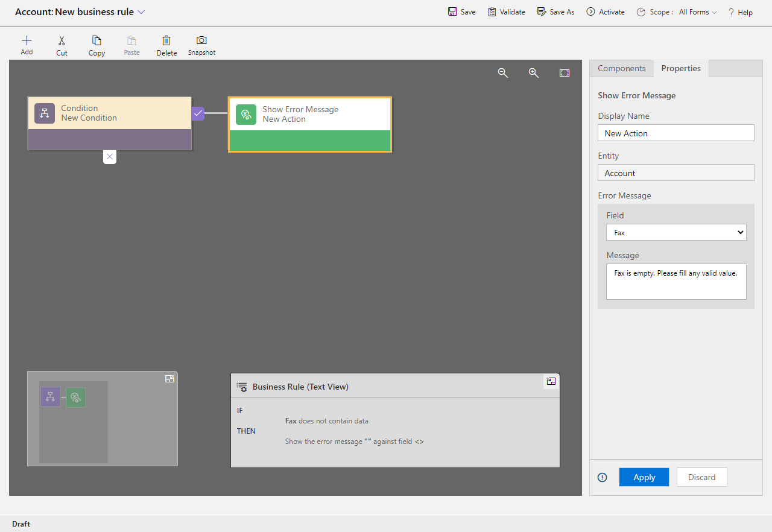This screenshot has width=772, height=532.
Task: Click the Paste toolbar icon
Action: (131, 45)
